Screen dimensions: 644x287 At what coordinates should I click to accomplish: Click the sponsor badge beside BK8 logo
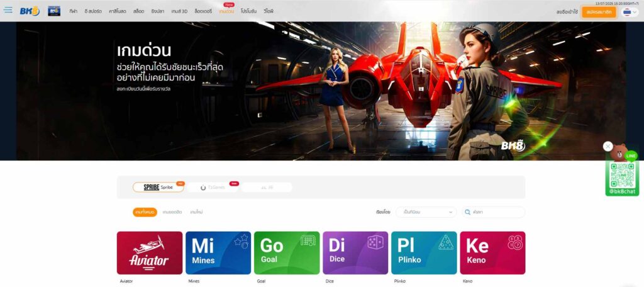click(54, 11)
